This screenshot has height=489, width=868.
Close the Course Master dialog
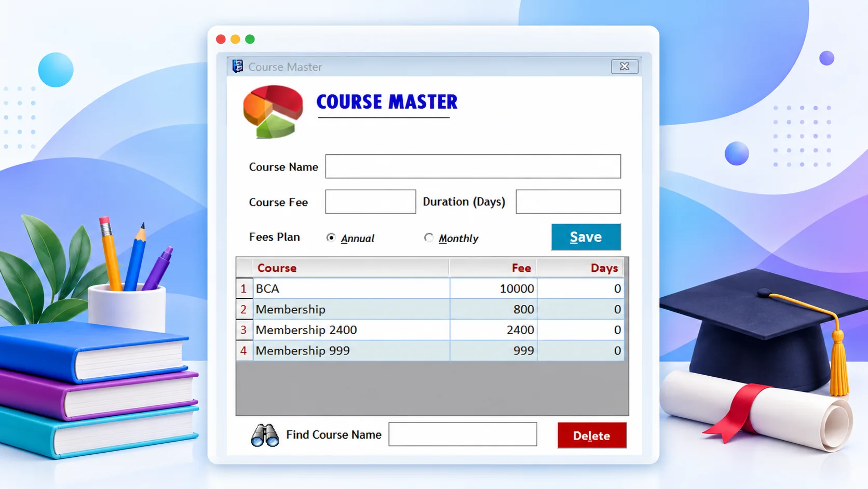pos(625,67)
